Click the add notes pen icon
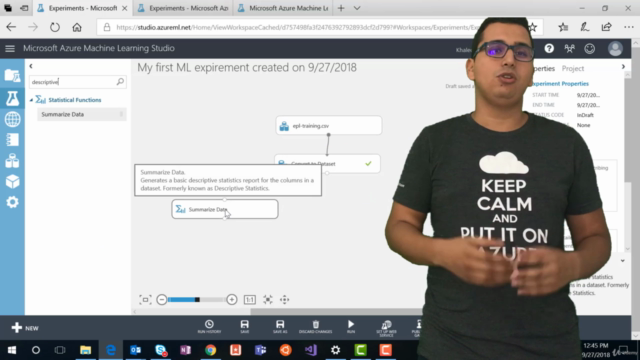The image size is (640, 360). click(584, 27)
